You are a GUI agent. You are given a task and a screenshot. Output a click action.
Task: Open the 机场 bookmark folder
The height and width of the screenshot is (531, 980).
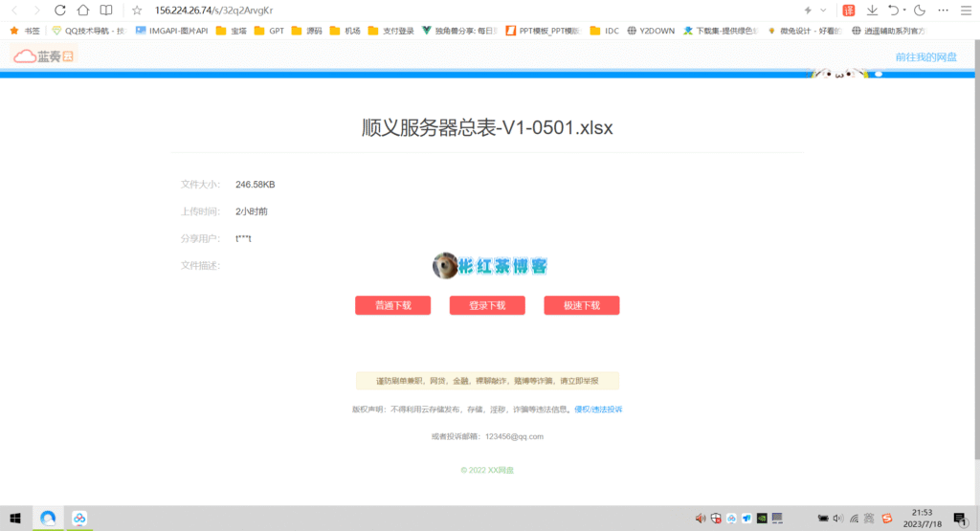345,31
